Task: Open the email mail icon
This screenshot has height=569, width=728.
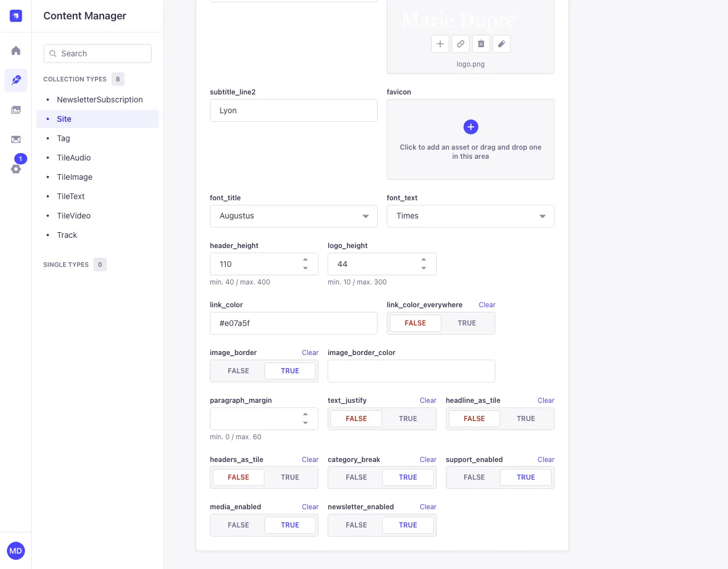Action: click(x=16, y=139)
